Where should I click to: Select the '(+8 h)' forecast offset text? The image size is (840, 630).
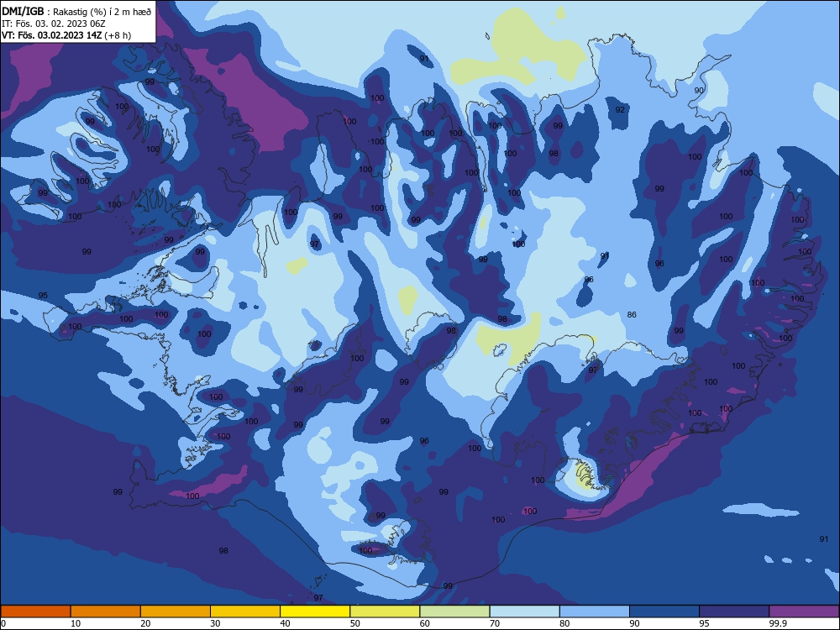click(118, 35)
